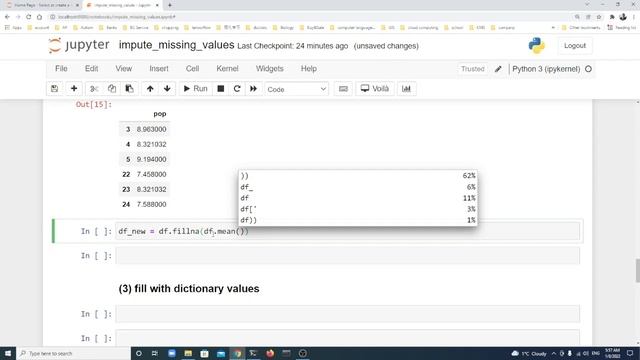
Task: Select the 'df' 11% autocomplete suggestion
Action: (358, 198)
